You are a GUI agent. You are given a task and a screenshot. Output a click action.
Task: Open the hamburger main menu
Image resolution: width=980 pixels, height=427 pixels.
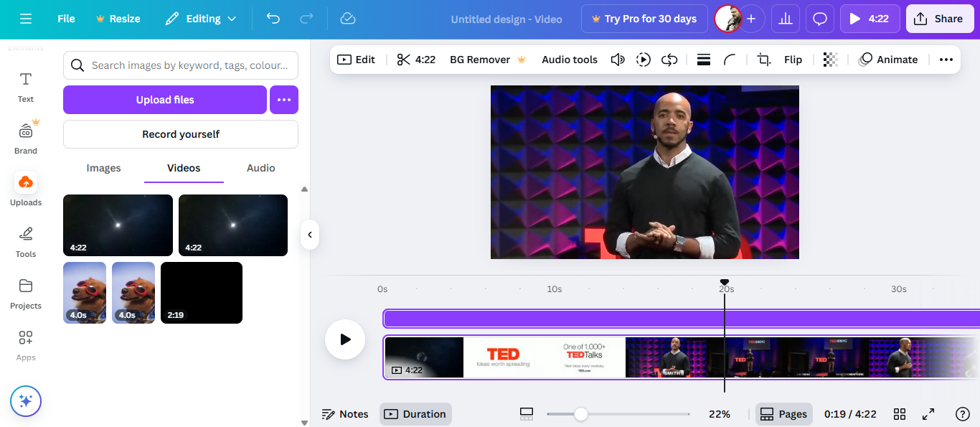(26, 19)
